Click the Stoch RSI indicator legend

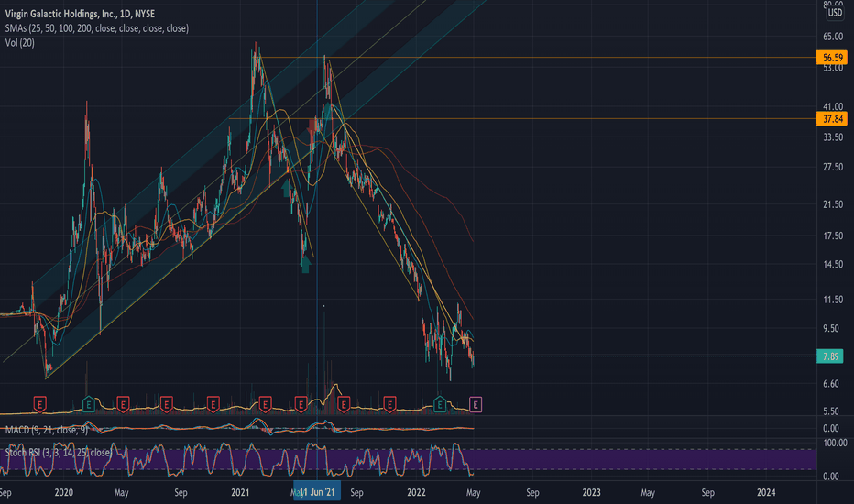(58, 453)
